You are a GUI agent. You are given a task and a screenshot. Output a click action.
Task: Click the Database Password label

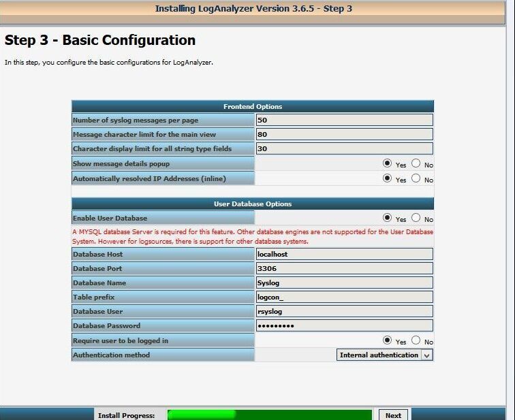tap(106, 326)
